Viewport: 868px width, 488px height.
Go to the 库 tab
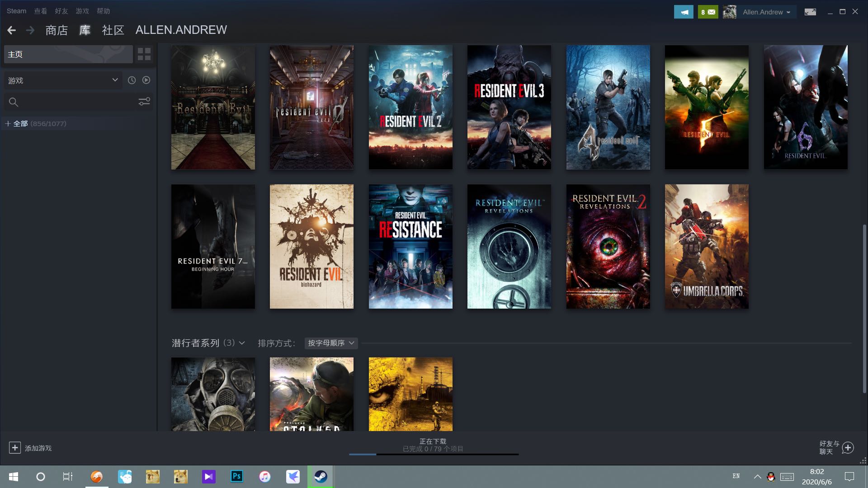(85, 30)
